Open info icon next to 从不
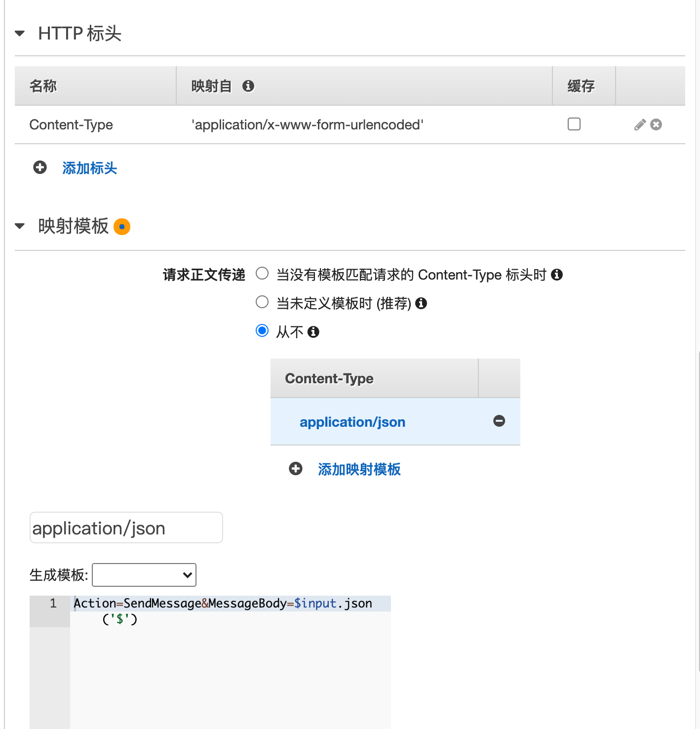The height and width of the screenshot is (729, 700). point(313,332)
